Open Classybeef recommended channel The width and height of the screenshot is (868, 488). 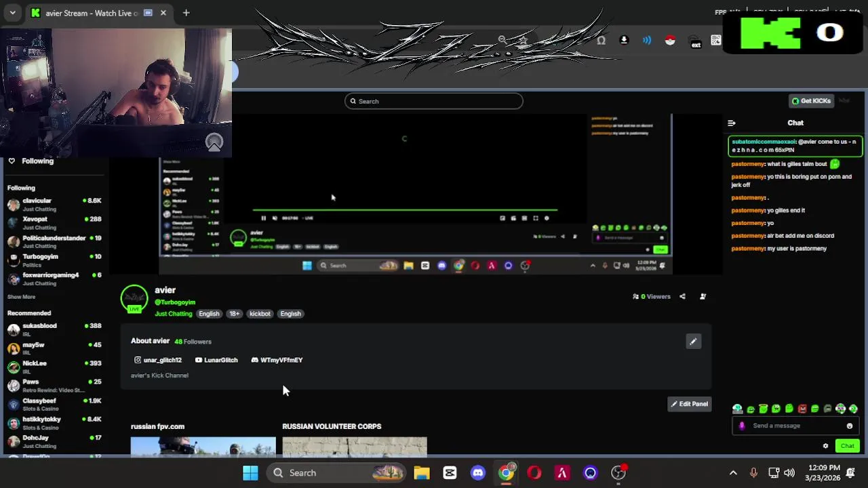coord(54,404)
